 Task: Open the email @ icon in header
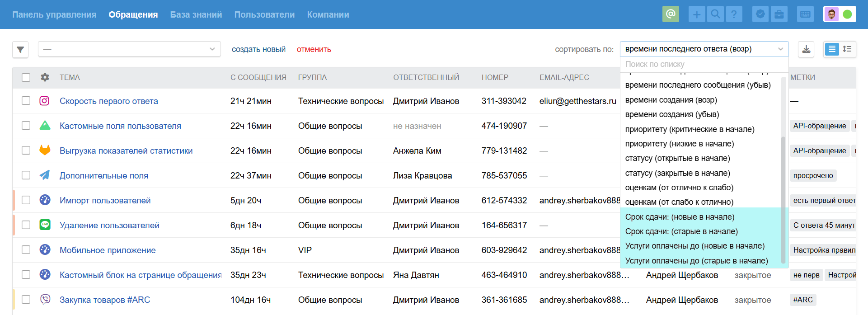coord(671,14)
